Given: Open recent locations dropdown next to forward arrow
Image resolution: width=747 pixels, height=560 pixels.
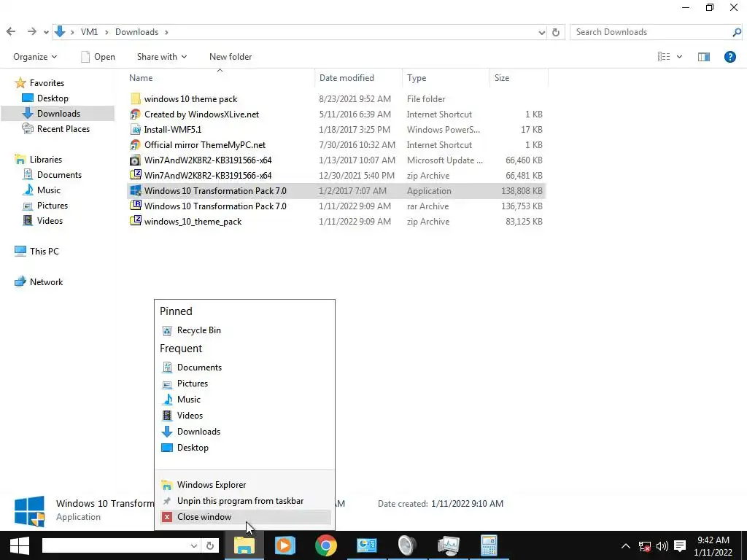Looking at the screenshot, I should 46,32.
